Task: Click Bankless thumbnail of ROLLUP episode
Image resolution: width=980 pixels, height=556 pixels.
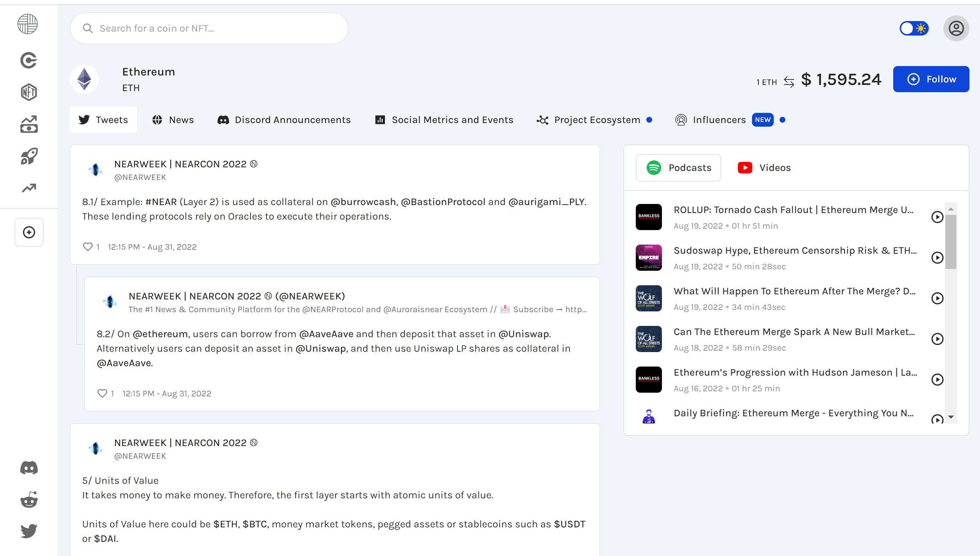Action: [x=649, y=217]
